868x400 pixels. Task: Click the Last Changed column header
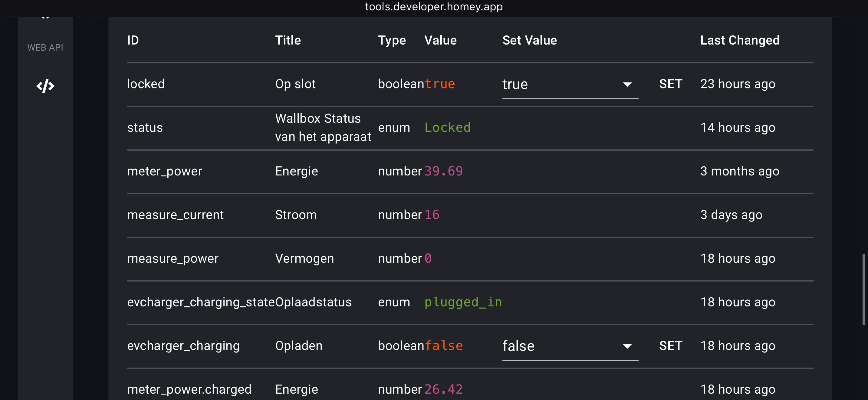tap(740, 41)
